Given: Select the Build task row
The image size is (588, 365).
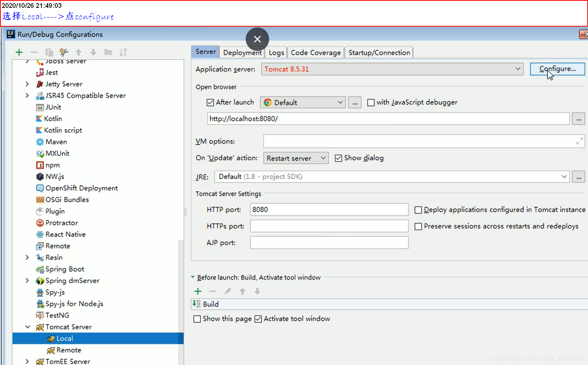Looking at the screenshot, I should click(x=389, y=304).
